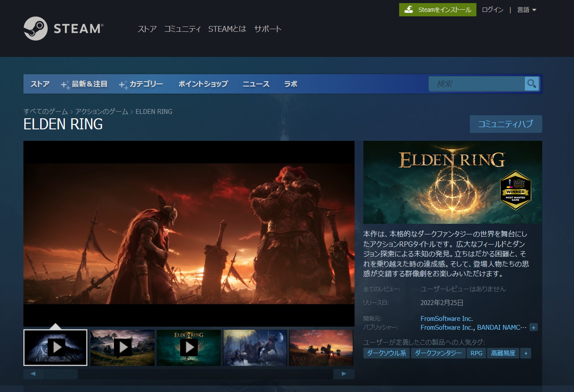
Task: Click right arrow of thumbnail scrollbar
Action: click(x=344, y=374)
